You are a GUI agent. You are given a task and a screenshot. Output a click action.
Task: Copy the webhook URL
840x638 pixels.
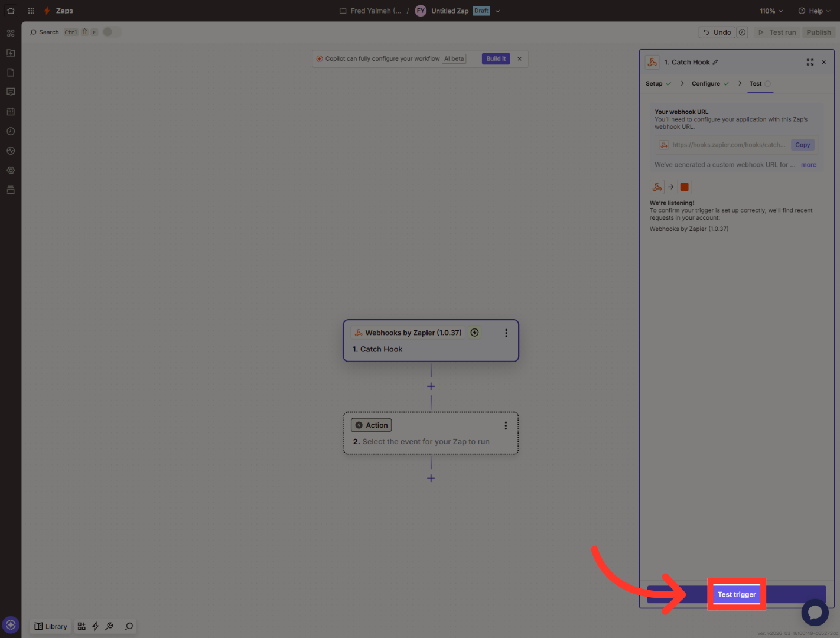coord(803,145)
